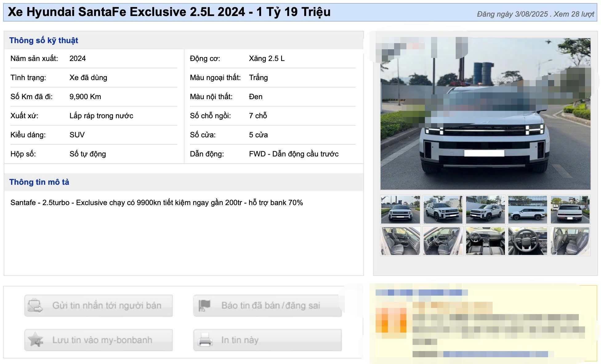Click the condition value Xe đã dùng
Screen dimensions: 601x364
pyautogui.click(x=88, y=78)
